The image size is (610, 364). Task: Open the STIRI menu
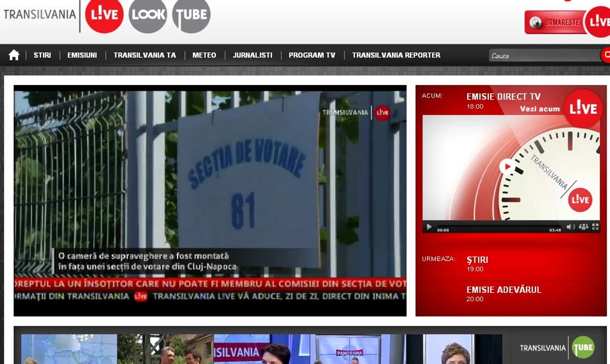(x=42, y=55)
